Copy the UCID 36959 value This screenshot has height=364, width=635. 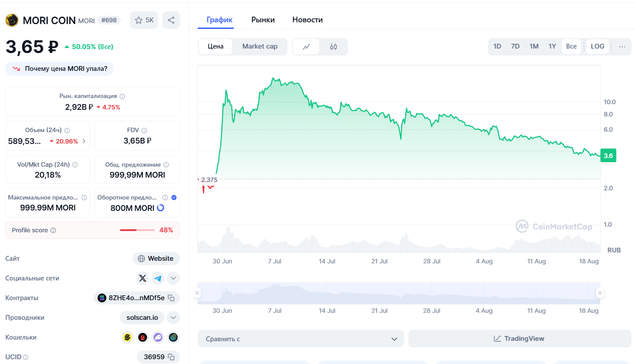(x=172, y=357)
